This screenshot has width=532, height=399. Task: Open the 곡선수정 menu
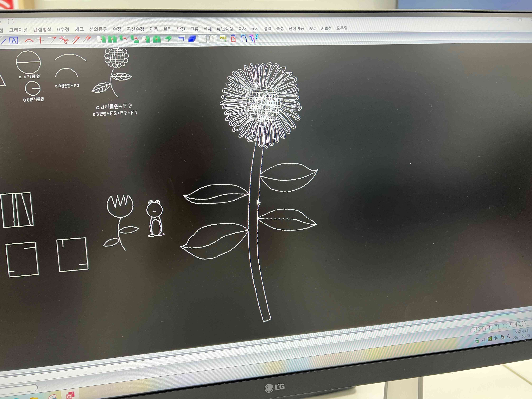click(135, 29)
